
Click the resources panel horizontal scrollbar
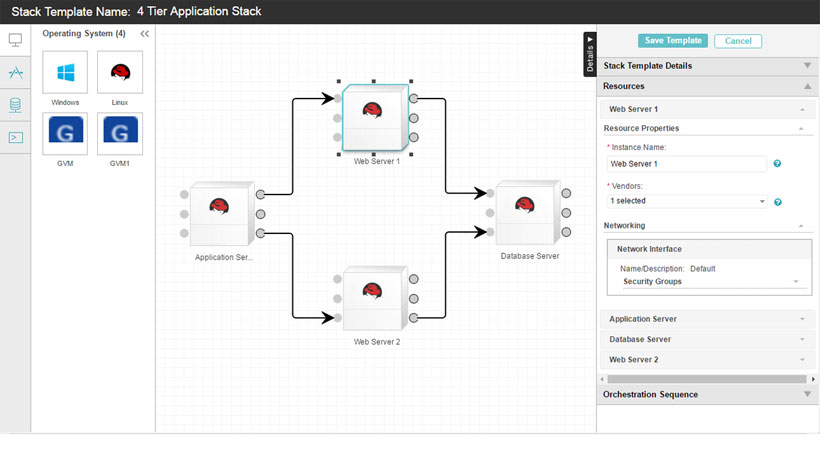707,379
